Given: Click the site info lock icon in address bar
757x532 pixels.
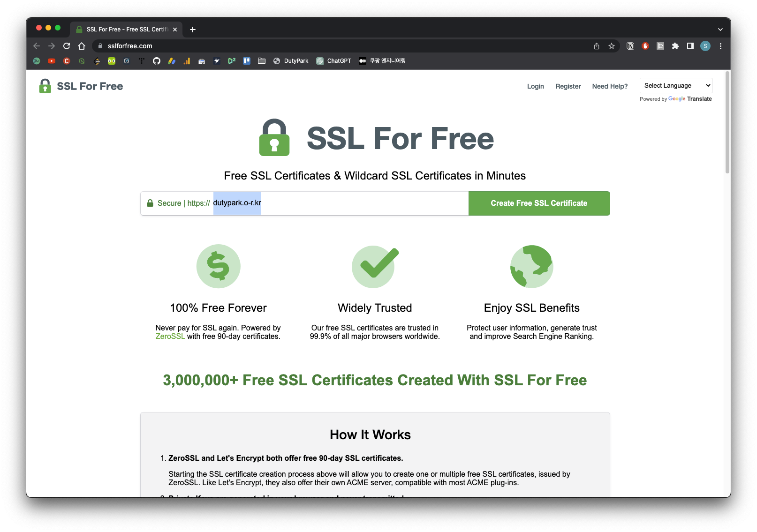Looking at the screenshot, I should click(100, 46).
